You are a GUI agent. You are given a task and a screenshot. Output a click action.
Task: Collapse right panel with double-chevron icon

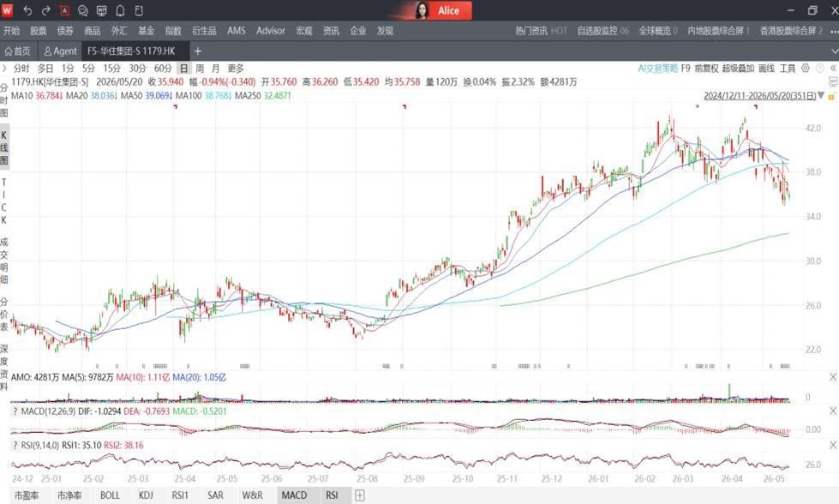833,68
